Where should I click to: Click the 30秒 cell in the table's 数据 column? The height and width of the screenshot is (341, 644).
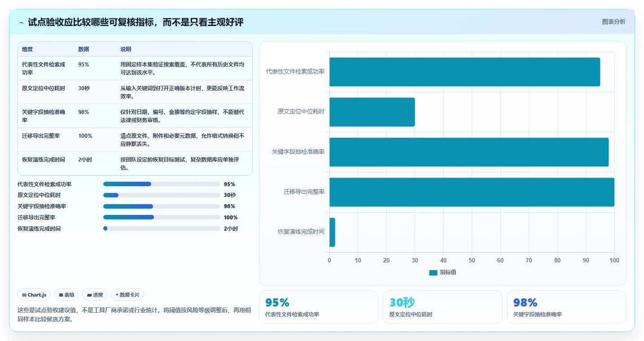[x=84, y=88]
